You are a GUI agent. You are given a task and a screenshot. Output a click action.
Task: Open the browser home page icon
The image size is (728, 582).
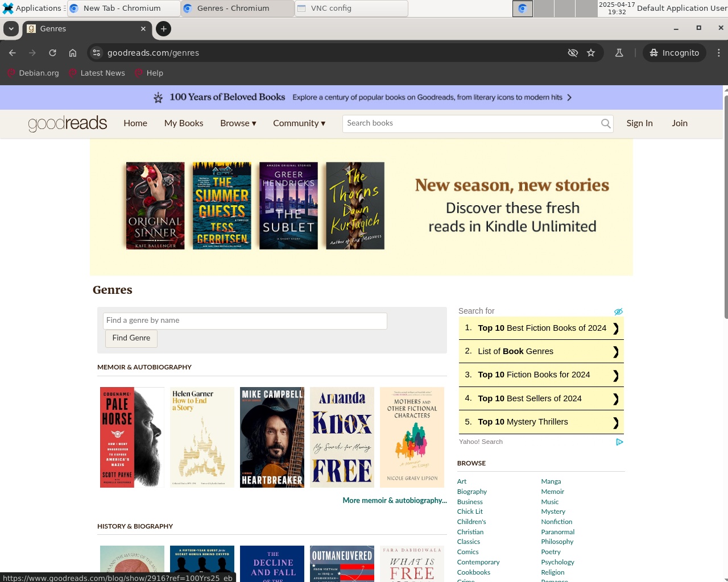pyautogui.click(x=73, y=52)
